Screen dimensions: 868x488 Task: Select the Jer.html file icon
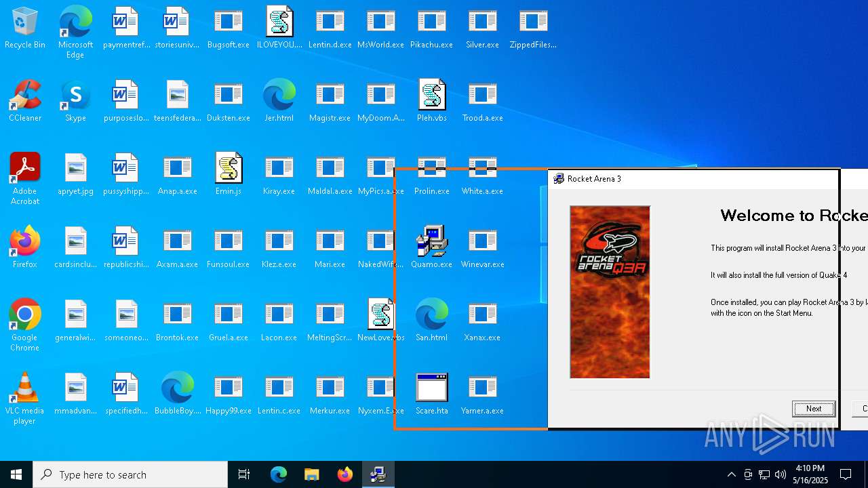pos(279,102)
